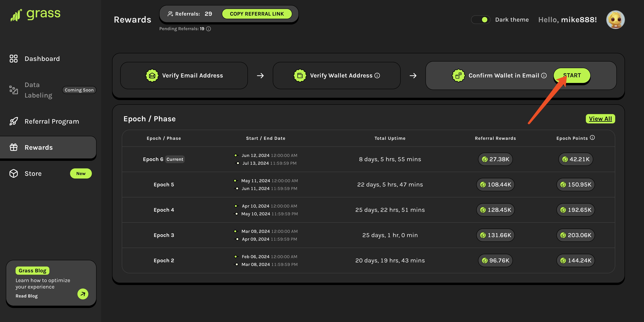
Task: Click the Referrals count 29
Action: tap(208, 14)
